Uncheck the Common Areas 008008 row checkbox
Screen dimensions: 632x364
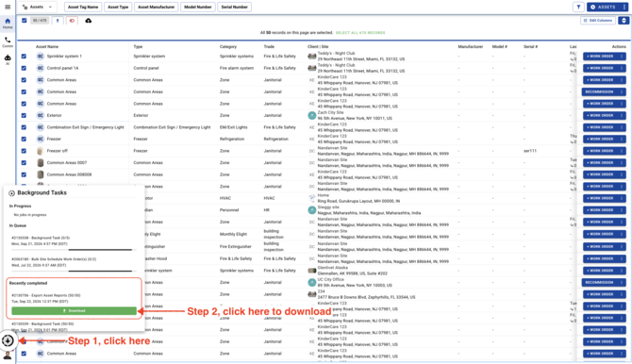[24, 174]
